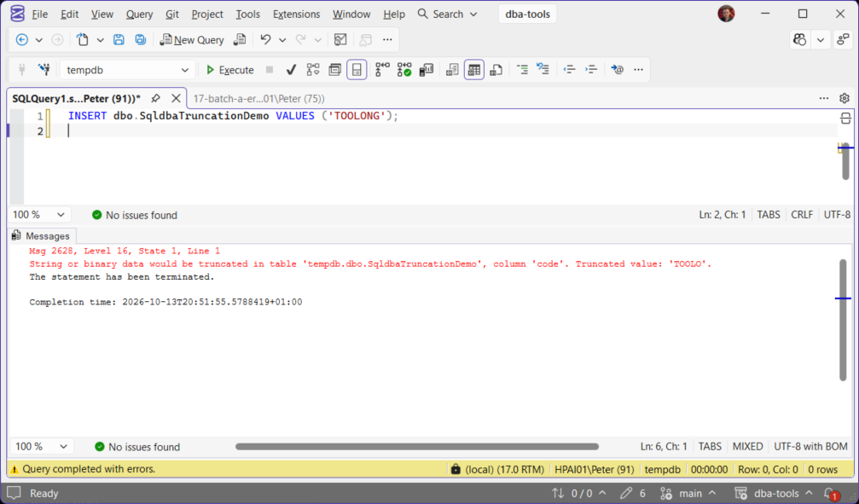Click the Execute button

click(230, 70)
